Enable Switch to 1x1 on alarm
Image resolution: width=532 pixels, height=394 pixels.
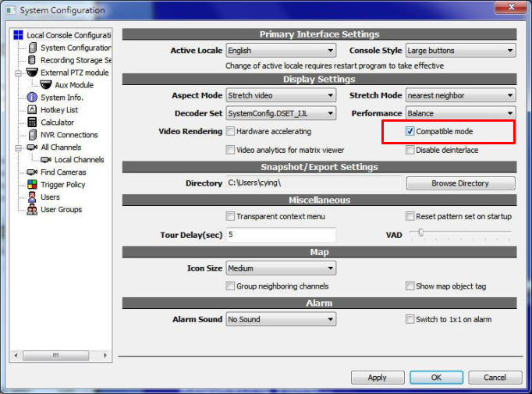point(410,319)
